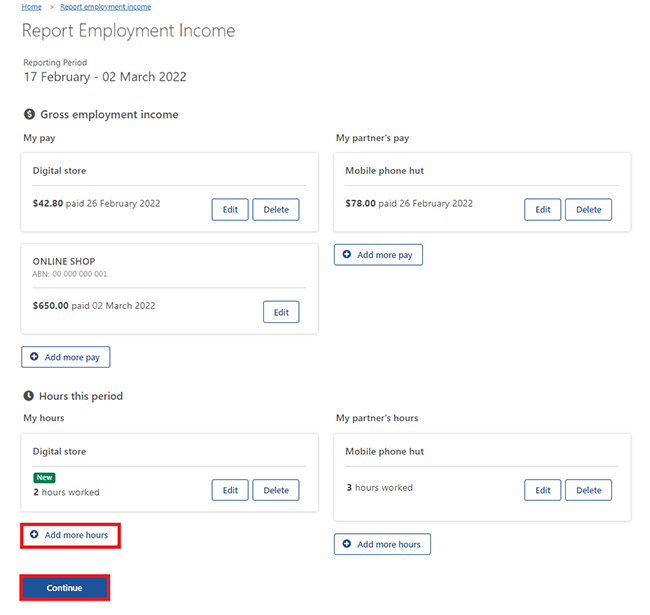
Task: Click the green New badge on Digital store hours
Action: point(44,477)
